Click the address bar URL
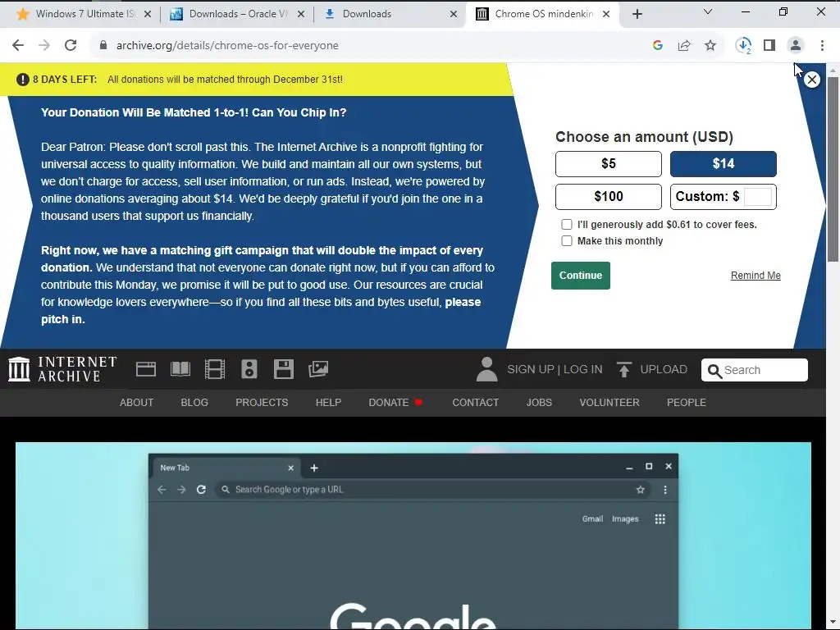 click(227, 46)
